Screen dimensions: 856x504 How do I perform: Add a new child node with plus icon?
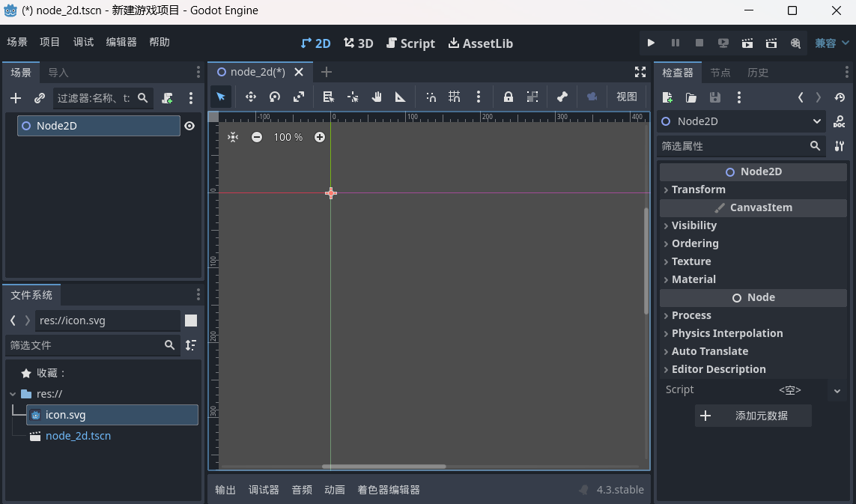pos(16,98)
